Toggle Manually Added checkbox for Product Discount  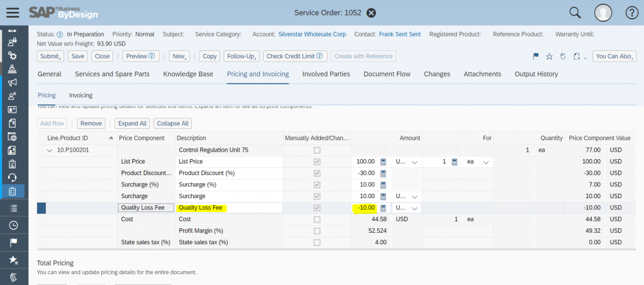coord(317,173)
